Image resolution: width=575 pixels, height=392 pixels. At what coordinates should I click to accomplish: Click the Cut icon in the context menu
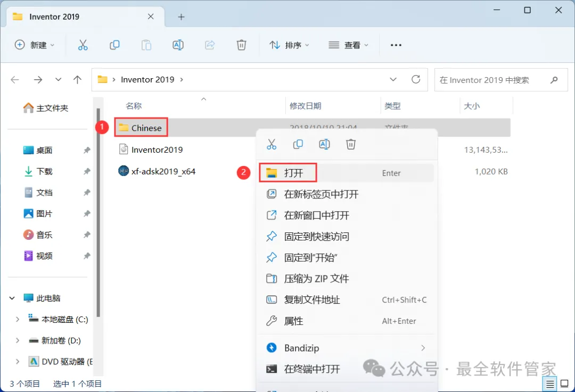tap(272, 144)
